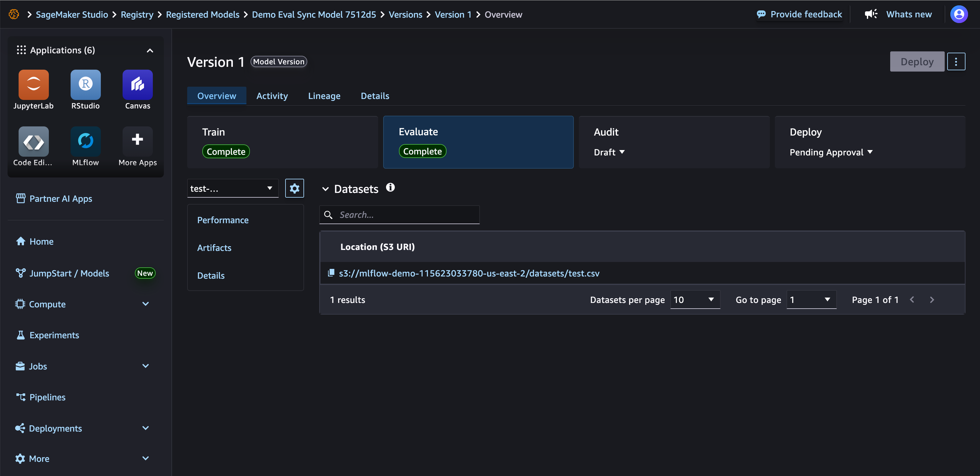The height and width of the screenshot is (476, 980).
Task: Select the Train stage card
Action: [x=282, y=142]
